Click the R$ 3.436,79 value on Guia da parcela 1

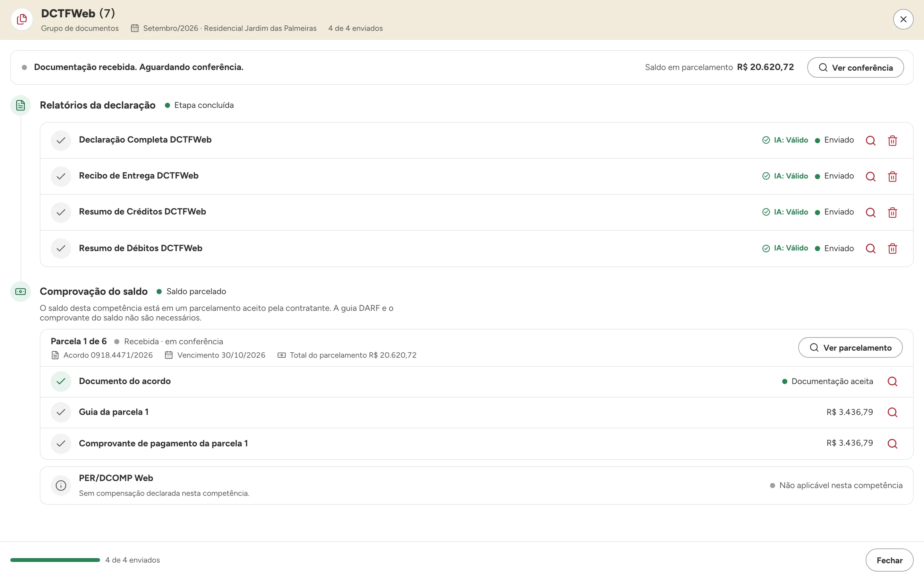point(850,412)
